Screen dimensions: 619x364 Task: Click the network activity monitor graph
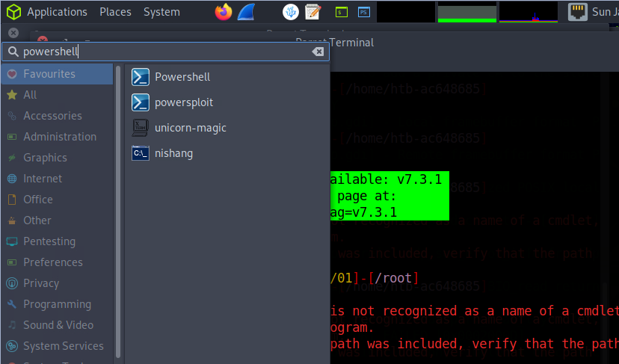529,12
